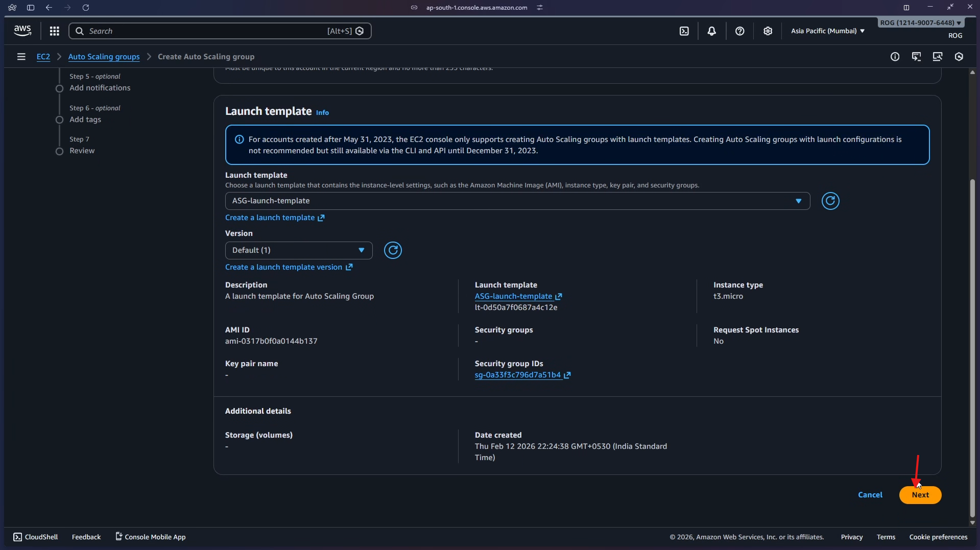This screenshot has width=980, height=550.
Task: Select the Step 7 Review radio circle
Action: [x=59, y=151]
